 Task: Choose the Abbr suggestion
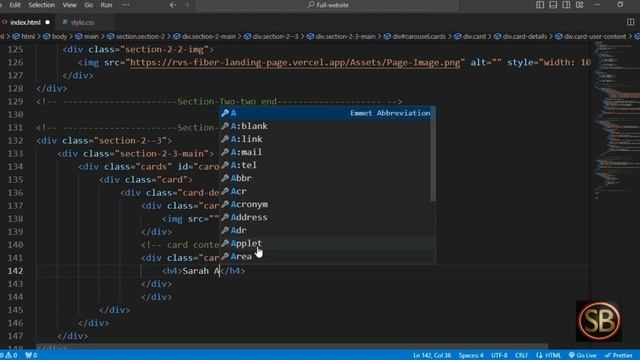tap(326, 178)
